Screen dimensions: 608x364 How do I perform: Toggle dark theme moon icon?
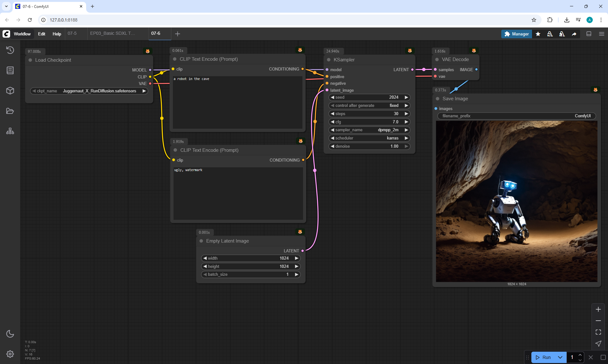coord(10,334)
